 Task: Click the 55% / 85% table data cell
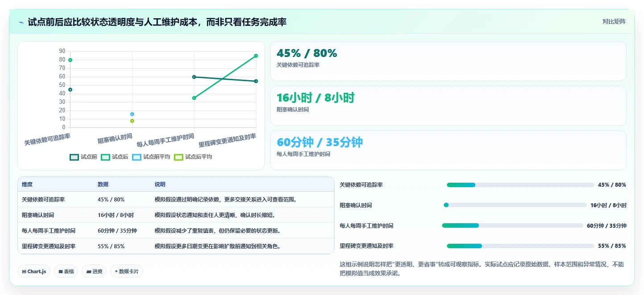111,246
